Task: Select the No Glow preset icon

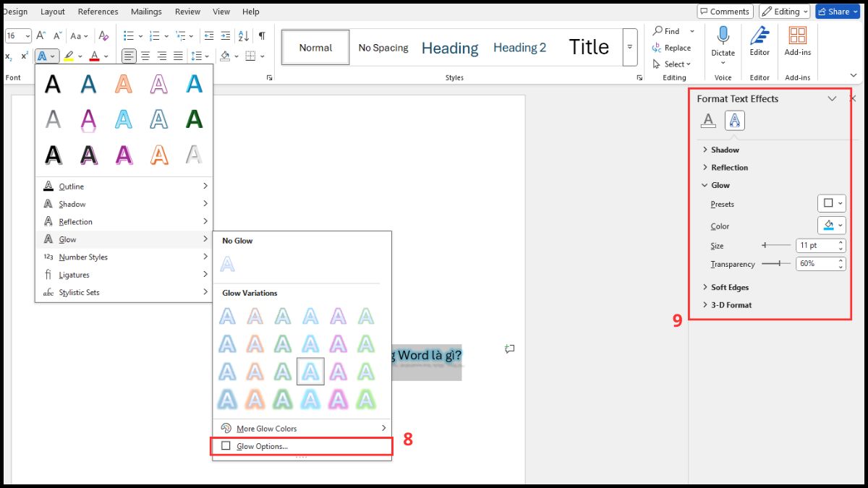Action: point(227,264)
